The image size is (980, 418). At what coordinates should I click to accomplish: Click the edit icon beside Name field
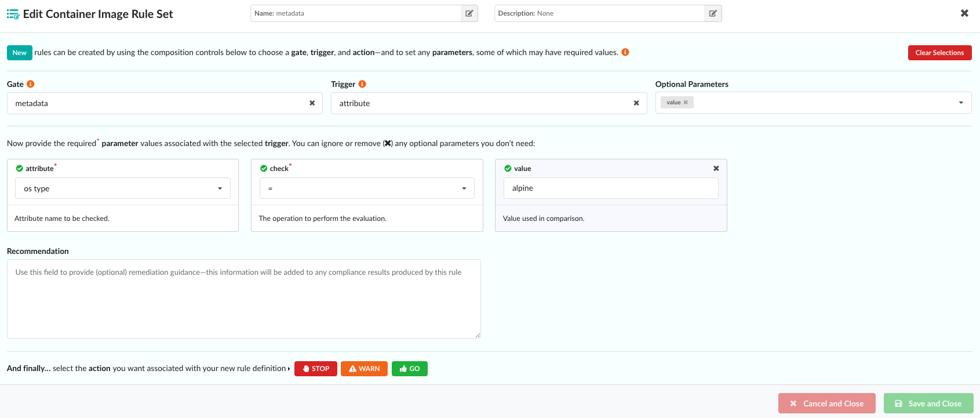click(x=469, y=13)
